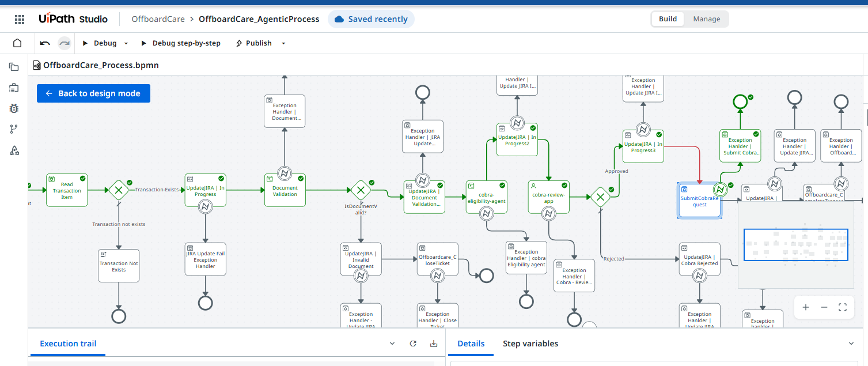Open the Publish dropdown arrow
Viewport: 868px width, 366px height.
283,43
